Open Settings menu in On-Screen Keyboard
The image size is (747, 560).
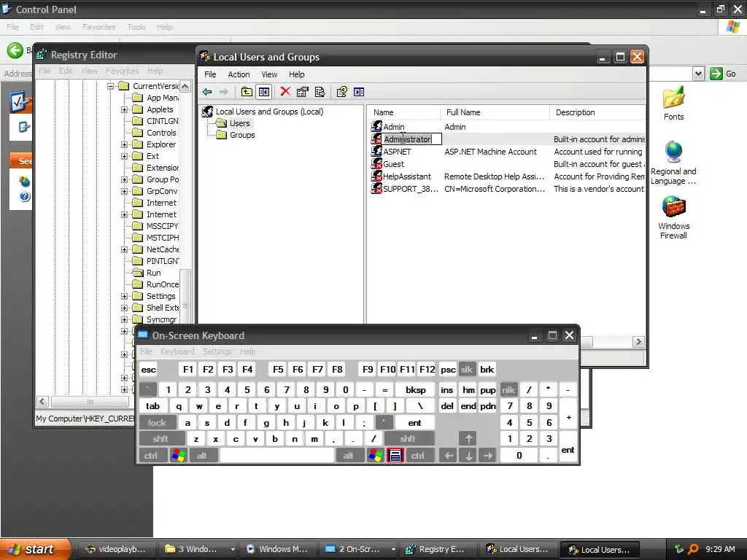(x=217, y=351)
